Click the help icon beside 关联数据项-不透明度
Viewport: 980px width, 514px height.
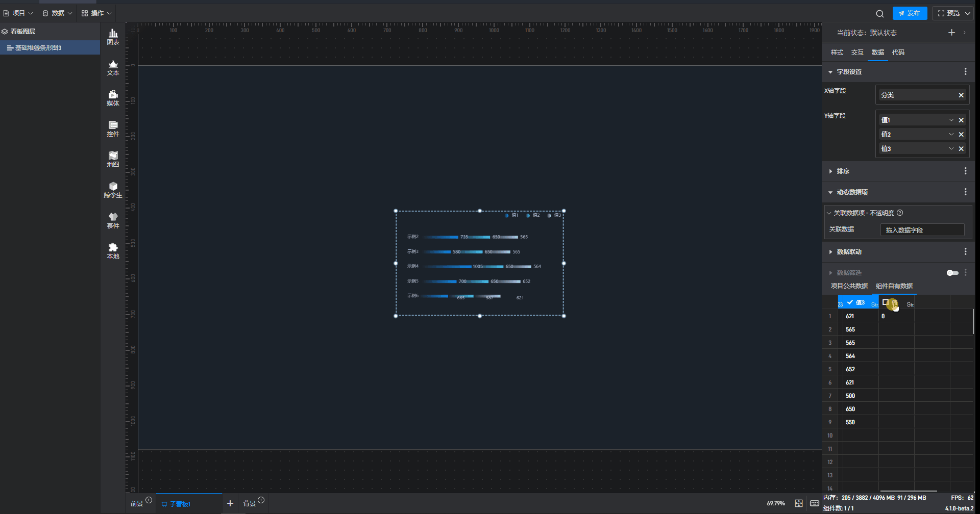(x=900, y=213)
